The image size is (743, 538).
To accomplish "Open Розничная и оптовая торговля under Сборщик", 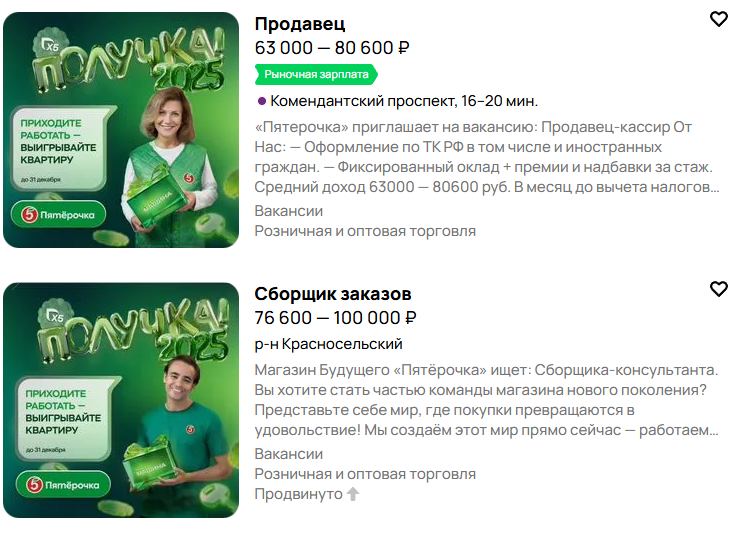I will (365, 474).
